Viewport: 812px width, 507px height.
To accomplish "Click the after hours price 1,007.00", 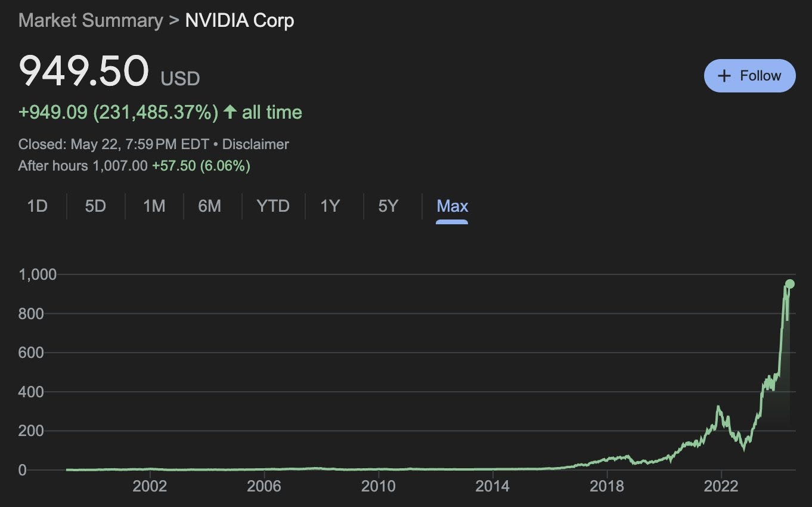I will click(120, 166).
